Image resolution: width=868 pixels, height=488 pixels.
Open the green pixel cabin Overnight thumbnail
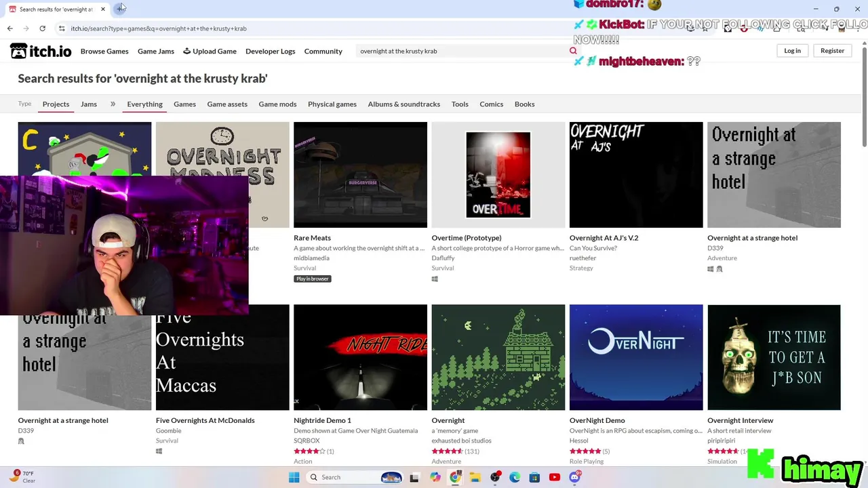[x=498, y=357]
